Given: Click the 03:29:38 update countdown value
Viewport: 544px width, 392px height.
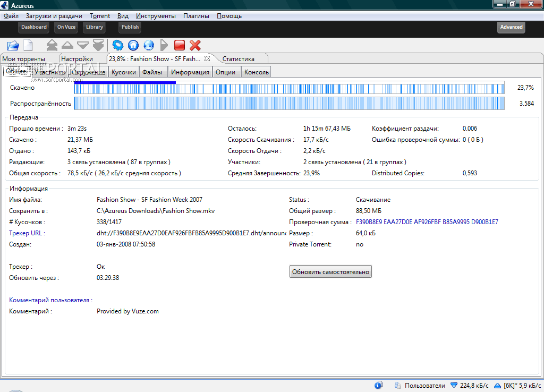Looking at the screenshot, I should point(108,278).
